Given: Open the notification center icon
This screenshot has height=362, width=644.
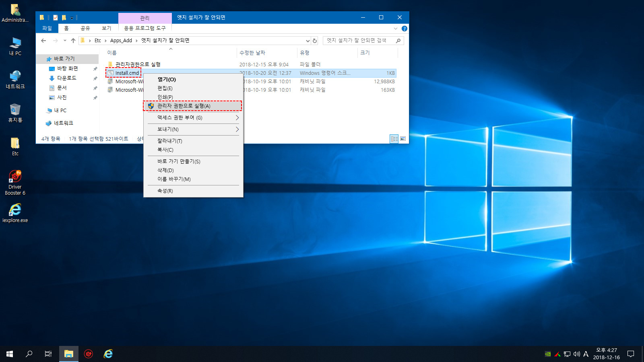Looking at the screenshot, I should 631,354.
